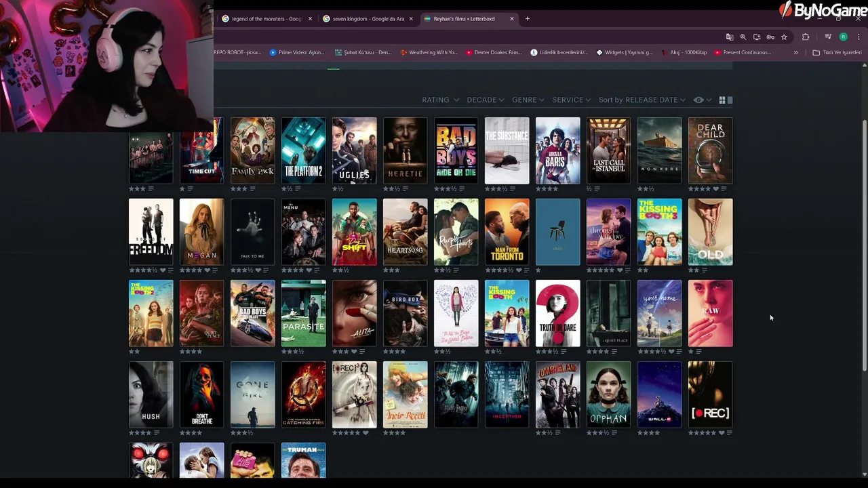Open the Şubat Kutusu bookmark
This screenshot has height=488, width=868.
[x=362, y=52]
